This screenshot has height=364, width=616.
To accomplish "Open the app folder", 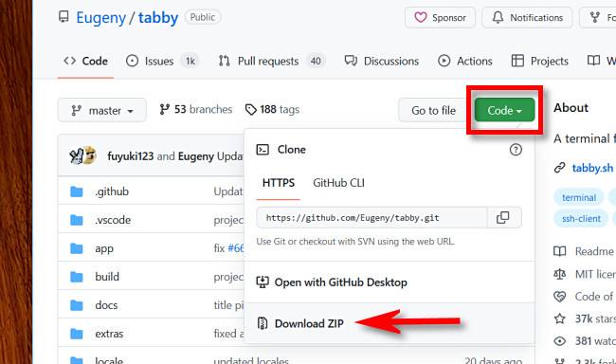I will pos(104,248).
